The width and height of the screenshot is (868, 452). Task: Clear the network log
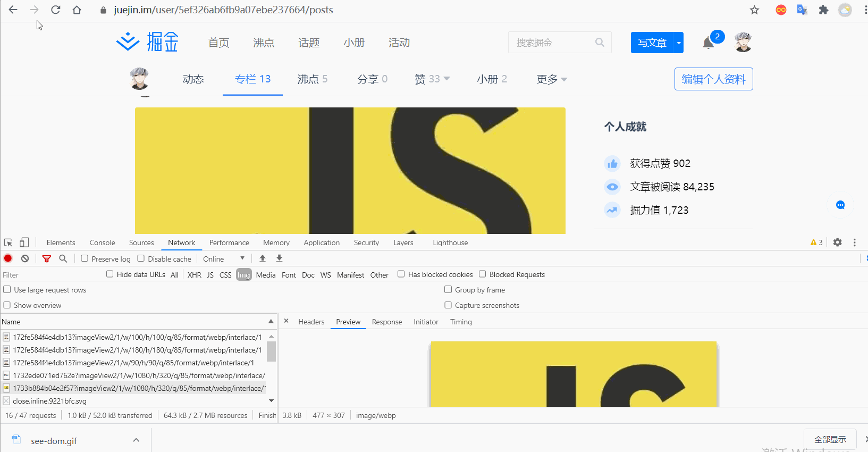[25, 258]
